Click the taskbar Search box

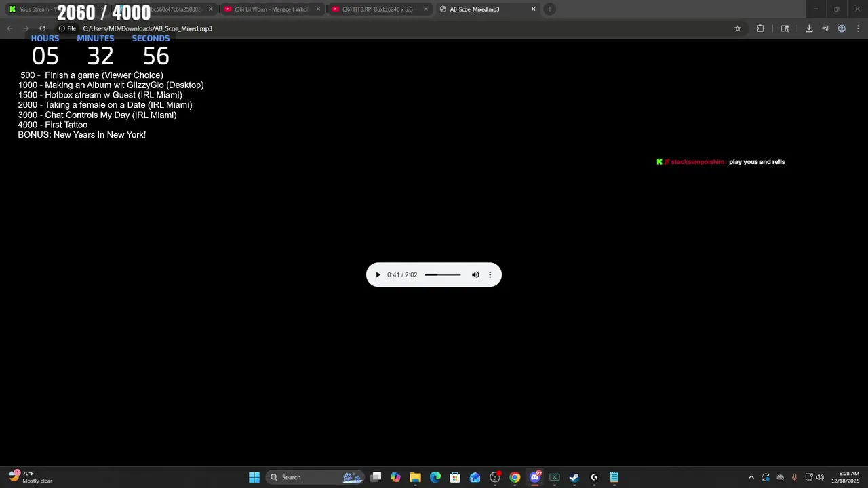point(315,477)
